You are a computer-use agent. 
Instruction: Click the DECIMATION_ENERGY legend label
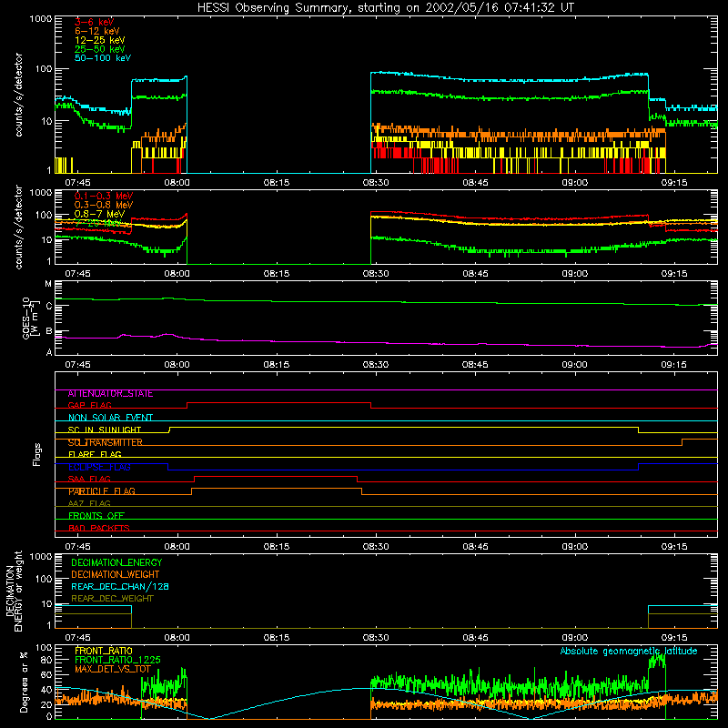coord(116,562)
